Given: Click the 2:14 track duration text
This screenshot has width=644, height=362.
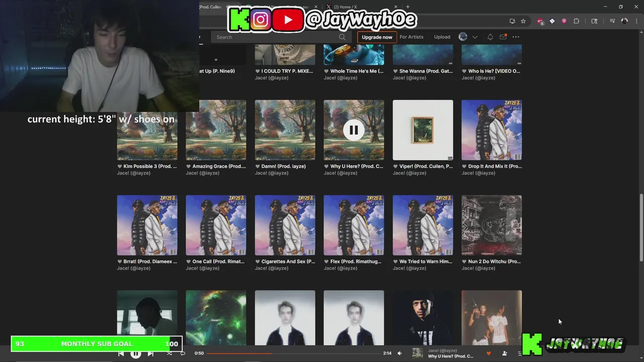Looking at the screenshot, I should (387, 353).
